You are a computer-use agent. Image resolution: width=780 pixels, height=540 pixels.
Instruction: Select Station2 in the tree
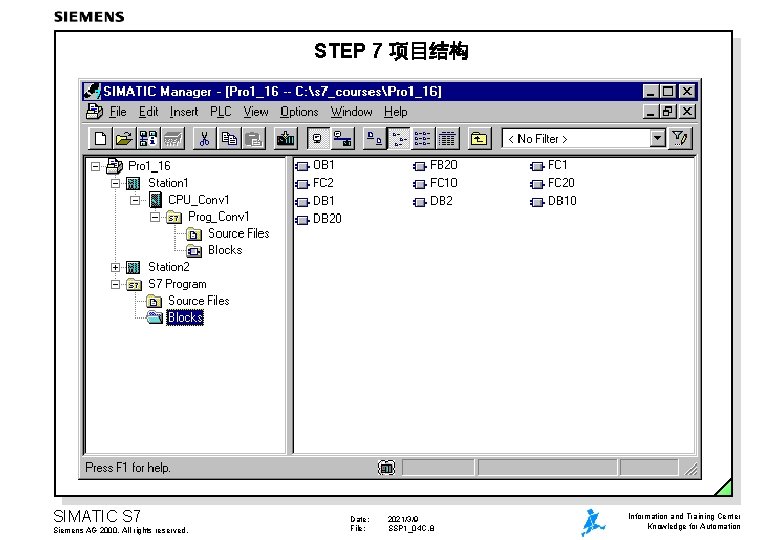(x=169, y=267)
